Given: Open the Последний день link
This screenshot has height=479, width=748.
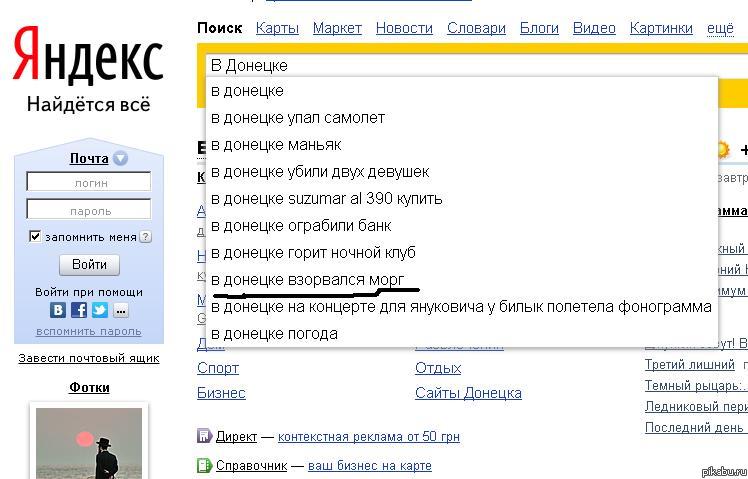Looking at the screenshot, I should point(694,427).
